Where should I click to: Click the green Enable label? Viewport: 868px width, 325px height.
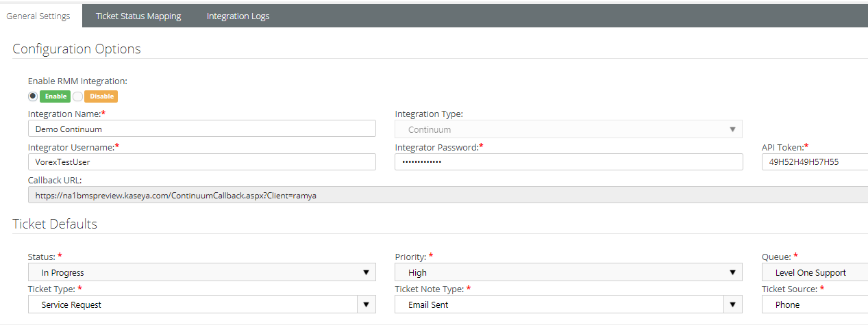55,96
